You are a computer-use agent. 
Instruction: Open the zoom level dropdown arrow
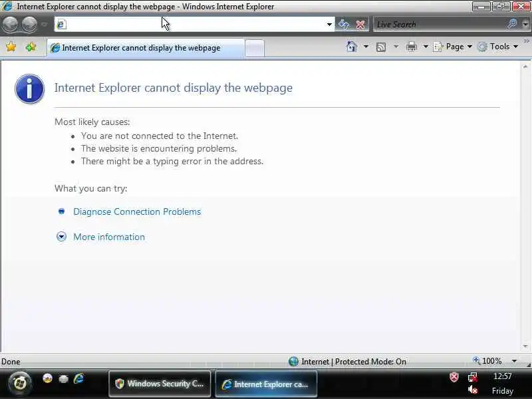514,361
